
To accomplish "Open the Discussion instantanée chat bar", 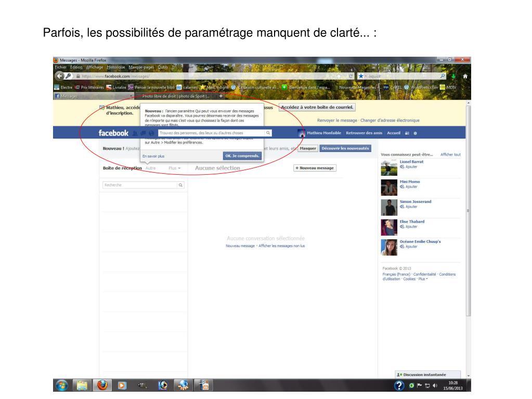I will [428, 375].
